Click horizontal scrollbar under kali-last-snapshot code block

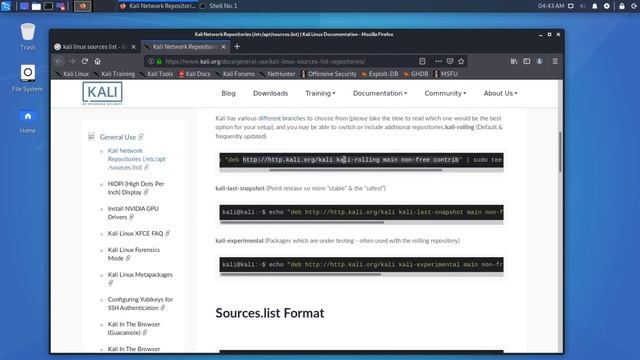pos(302,222)
